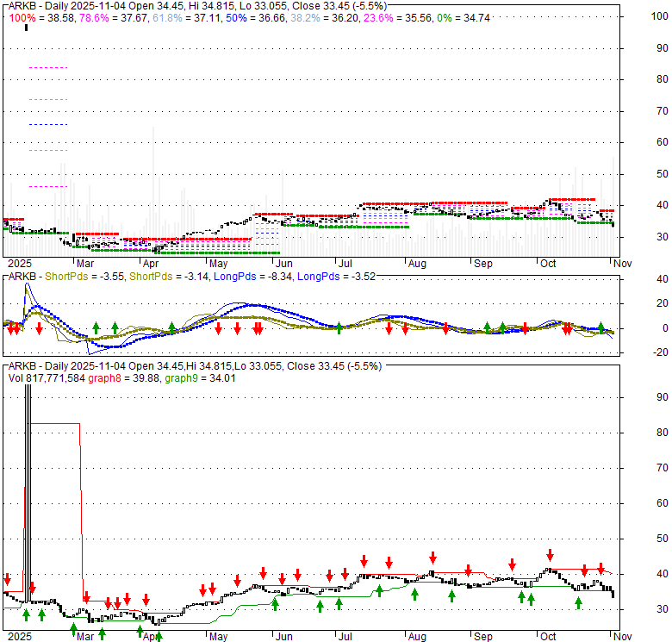Viewport: 672px width, 642px height.
Task: Select the '61.8% = 37.11' Fibonacci label
Action: click(185, 18)
